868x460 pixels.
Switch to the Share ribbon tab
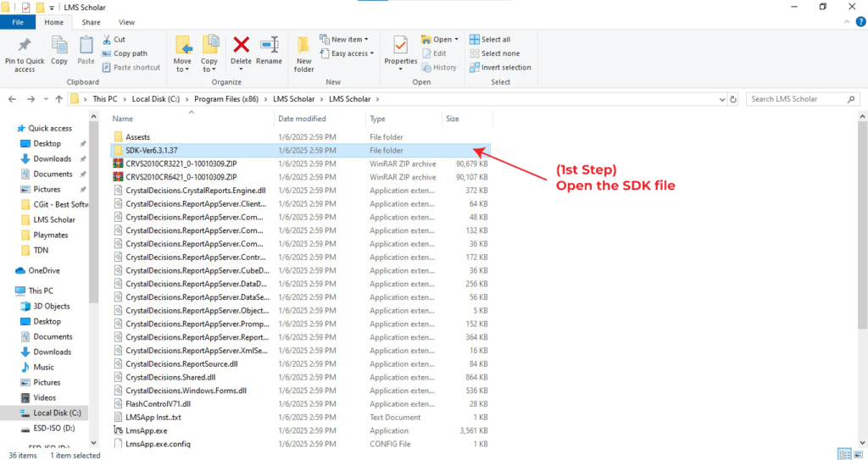(x=91, y=22)
